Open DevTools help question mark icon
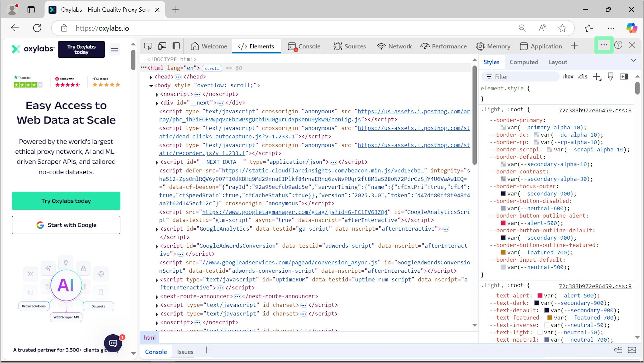This screenshot has height=363, width=644. [x=618, y=45]
